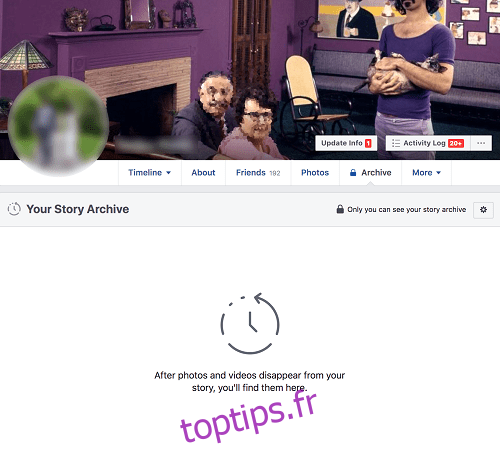Click the red 1 badge on Update Info

368,143
